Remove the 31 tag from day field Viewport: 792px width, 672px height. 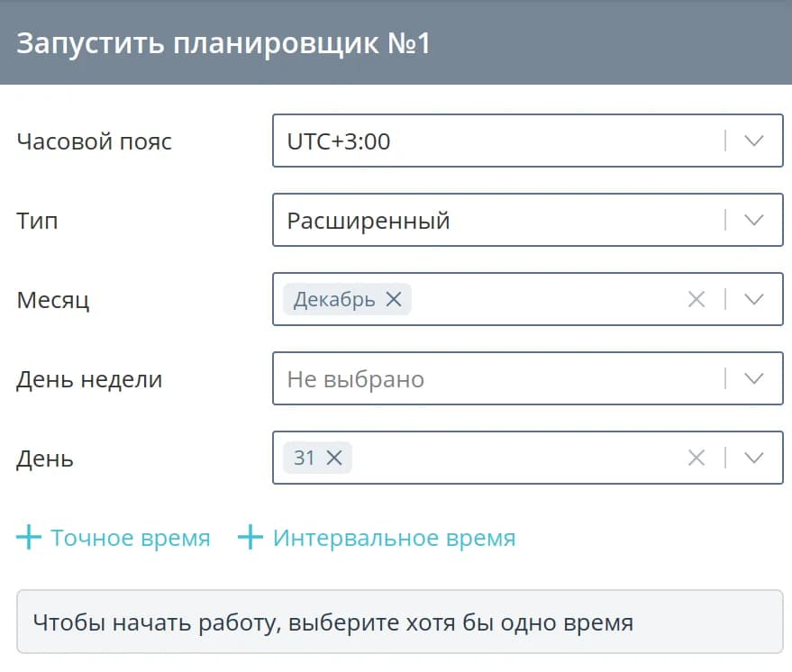333,458
